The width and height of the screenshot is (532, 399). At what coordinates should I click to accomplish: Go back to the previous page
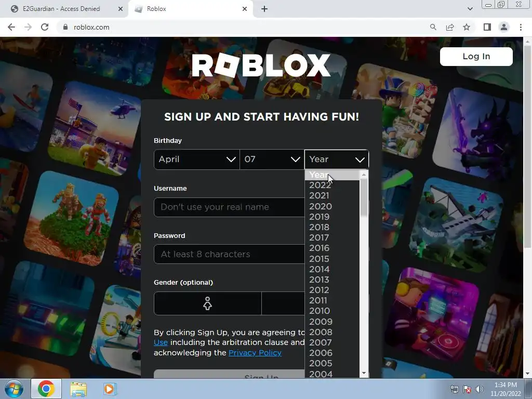tap(11, 27)
